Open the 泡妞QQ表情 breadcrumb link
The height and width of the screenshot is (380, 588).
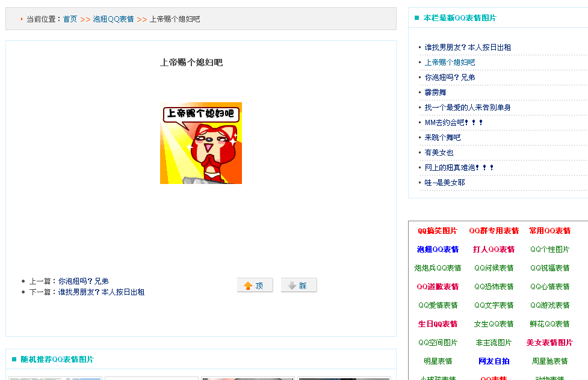pyautogui.click(x=113, y=19)
